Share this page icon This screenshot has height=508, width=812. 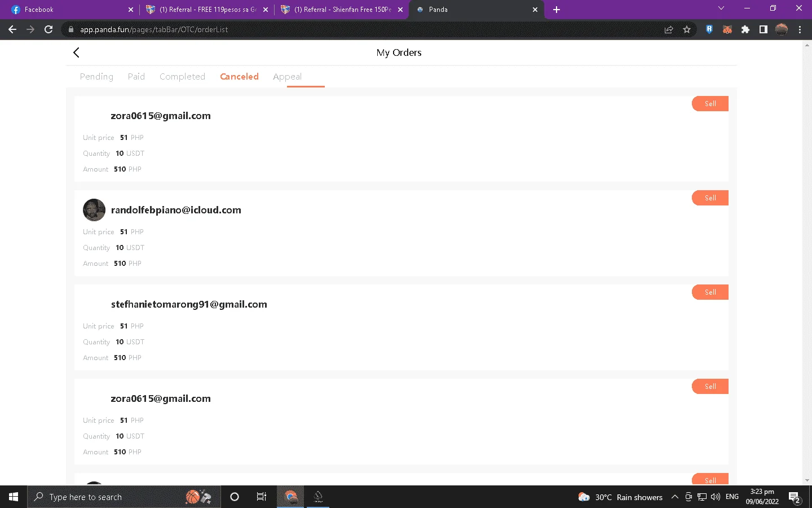coord(669,29)
